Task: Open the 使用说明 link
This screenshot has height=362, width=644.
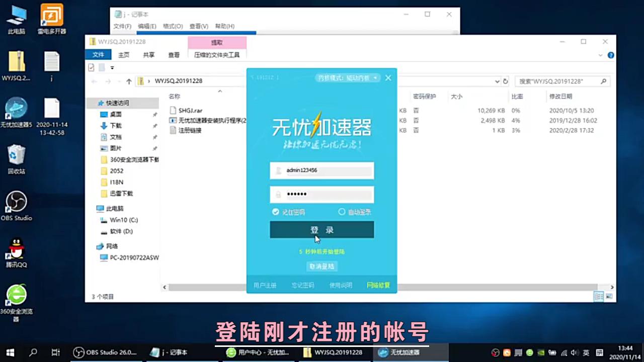Action: pos(341,285)
